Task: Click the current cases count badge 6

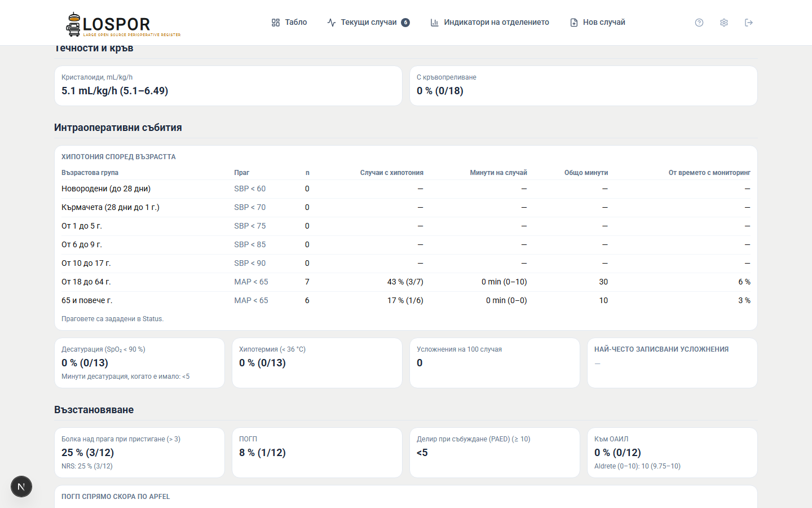Action: [405, 23]
